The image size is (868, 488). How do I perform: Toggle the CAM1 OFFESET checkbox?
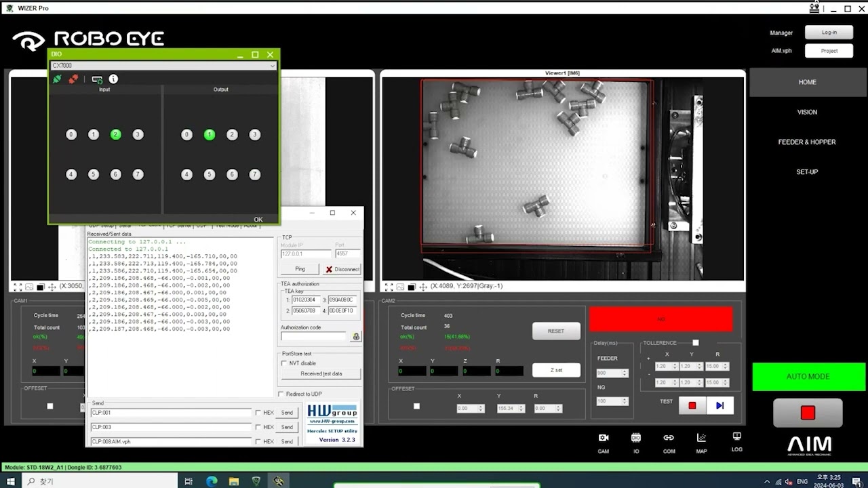click(50, 406)
